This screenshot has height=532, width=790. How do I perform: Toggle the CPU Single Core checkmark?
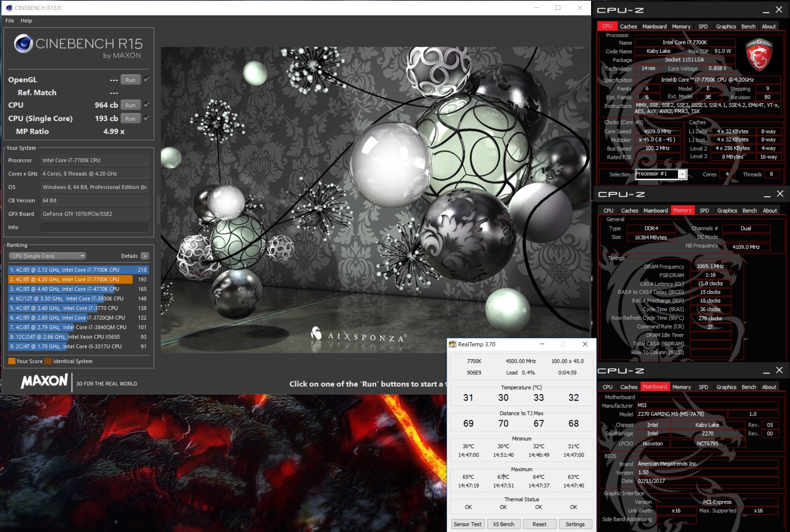147,118
